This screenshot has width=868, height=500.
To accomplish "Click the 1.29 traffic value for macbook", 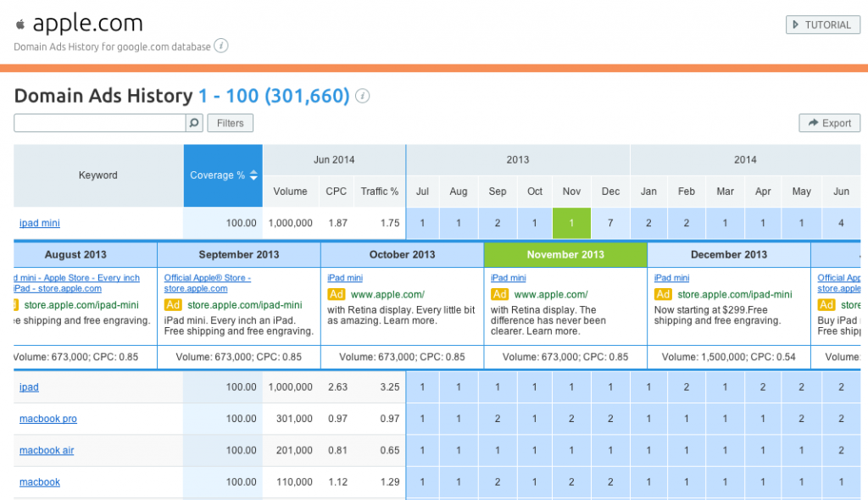I will click(390, 482).
